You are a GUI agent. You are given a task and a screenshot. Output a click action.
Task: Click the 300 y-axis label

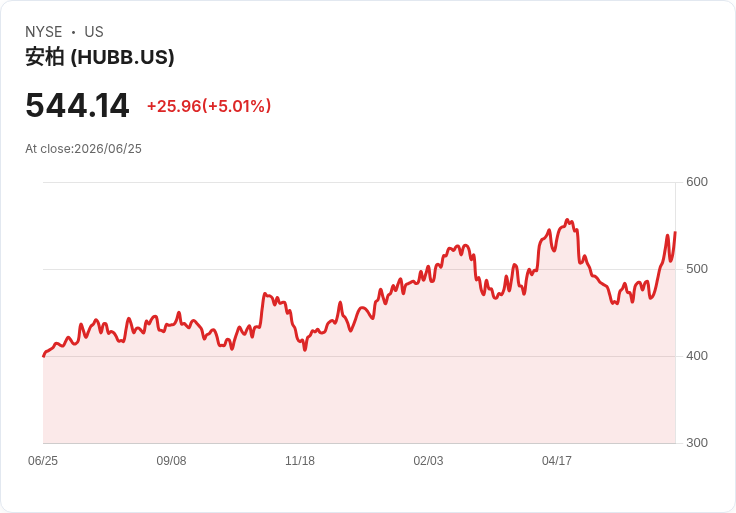(697, 443)
